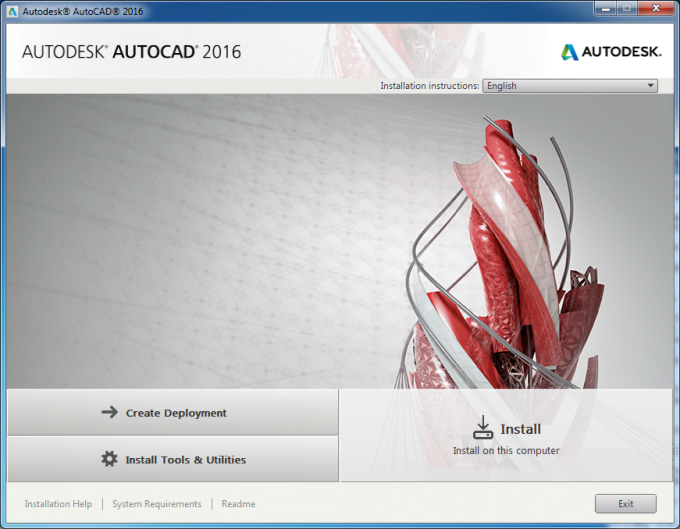This screenshot has width=680, height=529.
Task: Click the Install download icon
Action: pyautogui.click(x=483, y=427)
